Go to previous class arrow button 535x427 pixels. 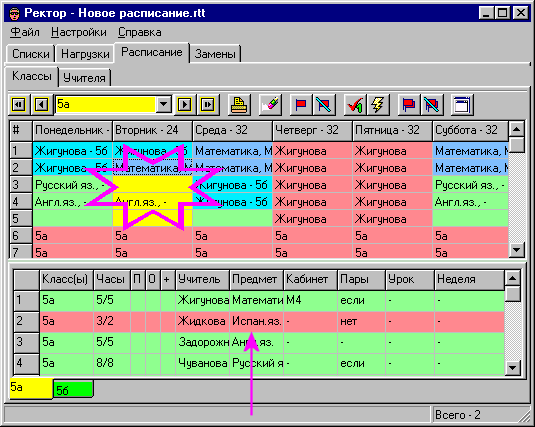click(x=41, y=104)
